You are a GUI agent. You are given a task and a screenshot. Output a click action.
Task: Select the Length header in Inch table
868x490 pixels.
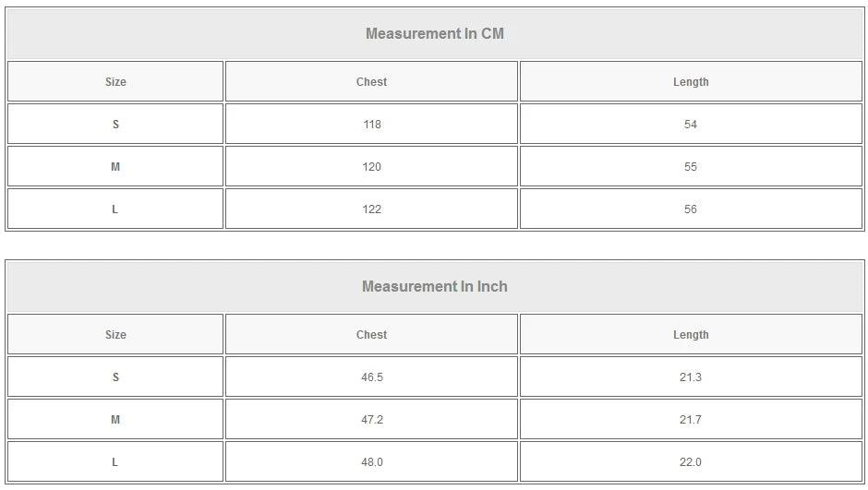click(x=691, y=335)
